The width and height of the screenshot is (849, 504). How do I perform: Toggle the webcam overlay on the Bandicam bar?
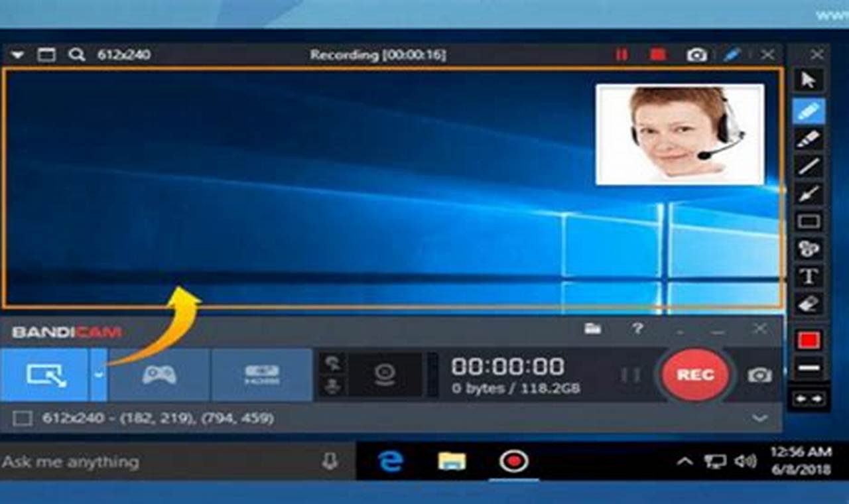[x=383, y=375]
